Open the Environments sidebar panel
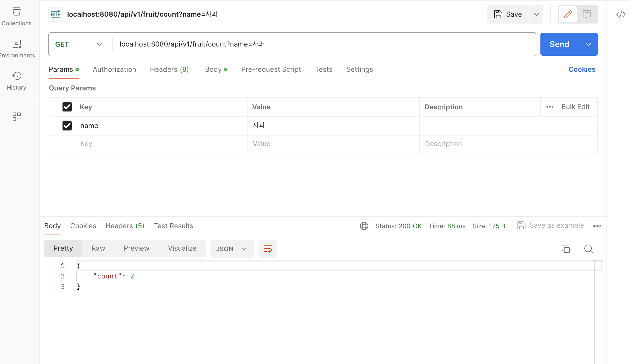Viewport: 630px width, 364px height. [x=17, y=49]
